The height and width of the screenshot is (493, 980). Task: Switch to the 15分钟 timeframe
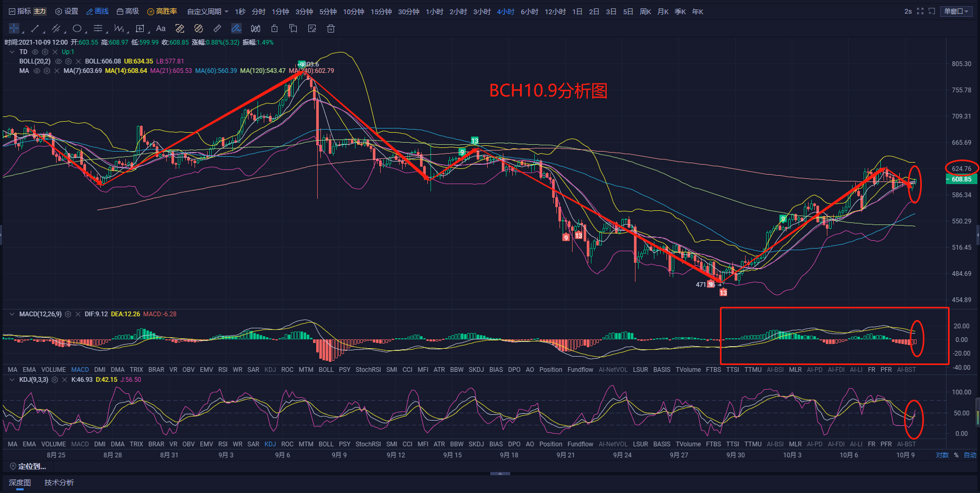(381, 12)
